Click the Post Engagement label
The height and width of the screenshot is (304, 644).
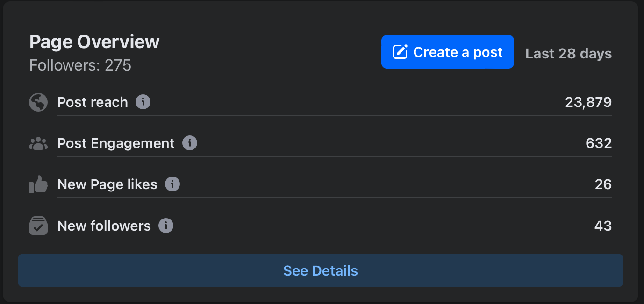click(x=116, y=143)
